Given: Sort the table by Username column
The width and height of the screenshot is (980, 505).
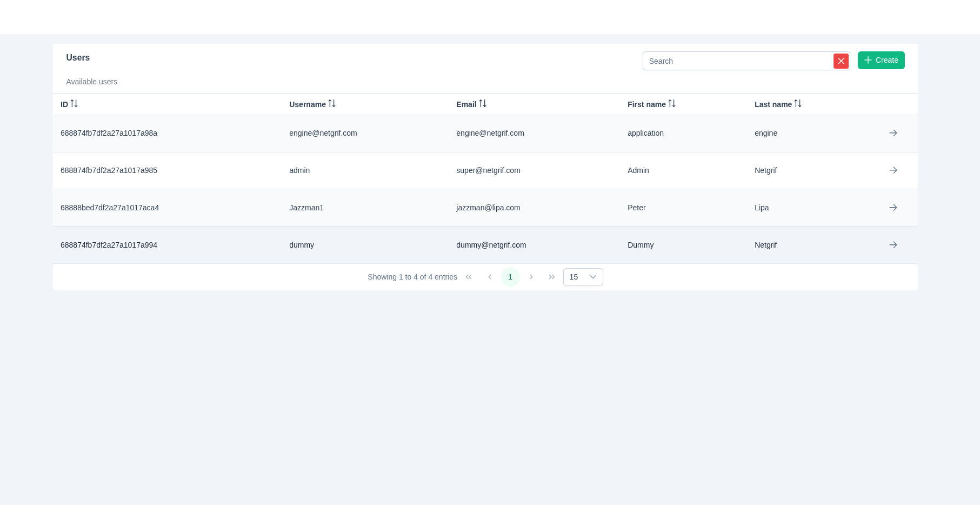Looking at the screenshot, I should click(332, 104).
